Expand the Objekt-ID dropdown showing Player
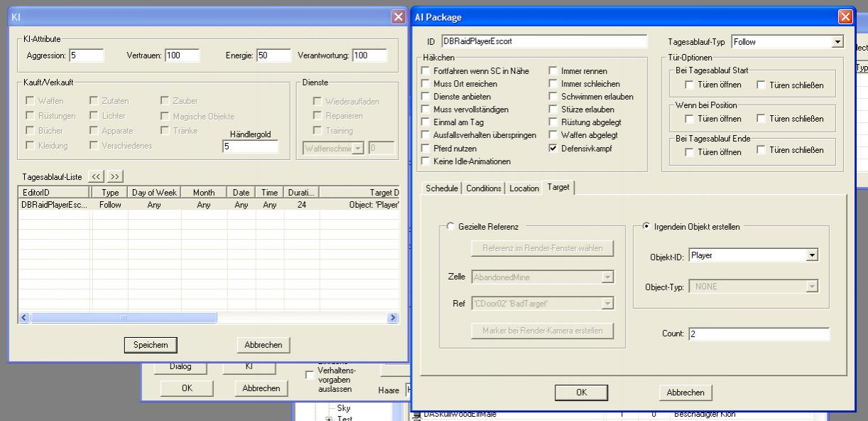Screen dimensions: 868x421 coord(813,255)
